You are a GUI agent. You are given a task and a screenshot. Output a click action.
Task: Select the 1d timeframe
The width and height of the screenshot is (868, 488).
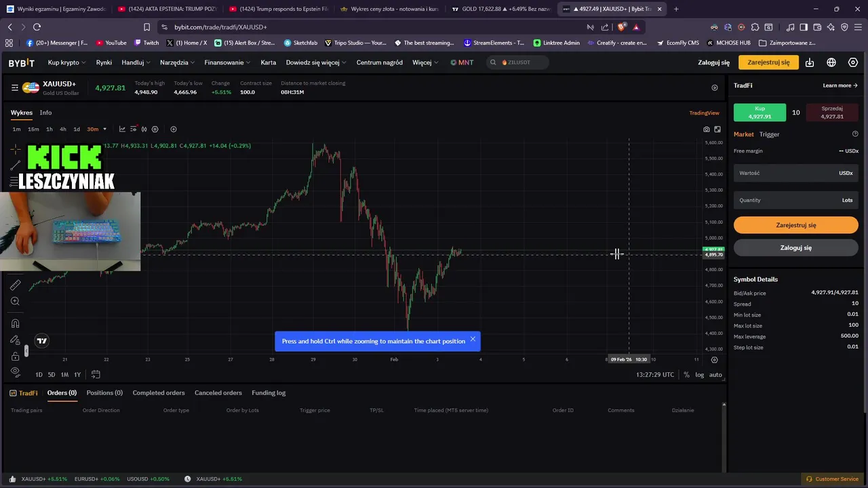click(77, 129)
